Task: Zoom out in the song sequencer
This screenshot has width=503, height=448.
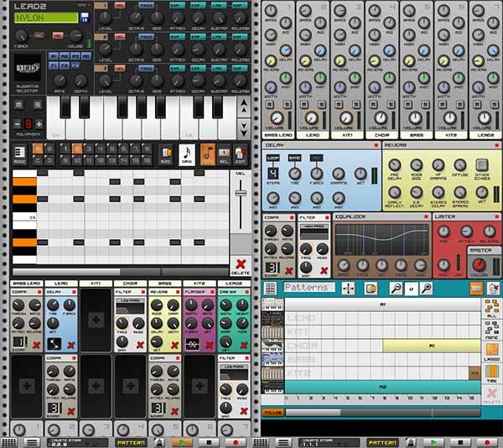Action: (x=396, y=289)
